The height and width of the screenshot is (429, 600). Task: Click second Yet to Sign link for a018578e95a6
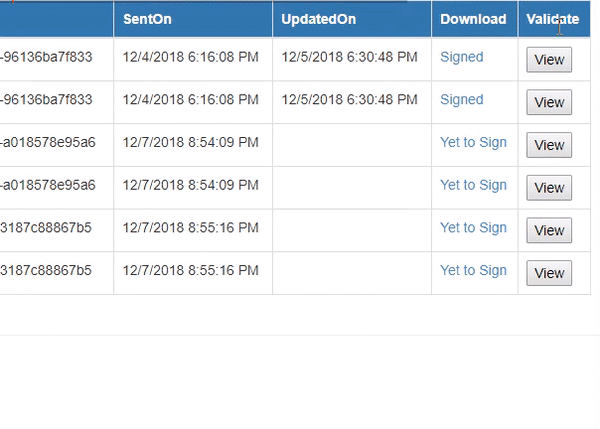pos(473,185)
